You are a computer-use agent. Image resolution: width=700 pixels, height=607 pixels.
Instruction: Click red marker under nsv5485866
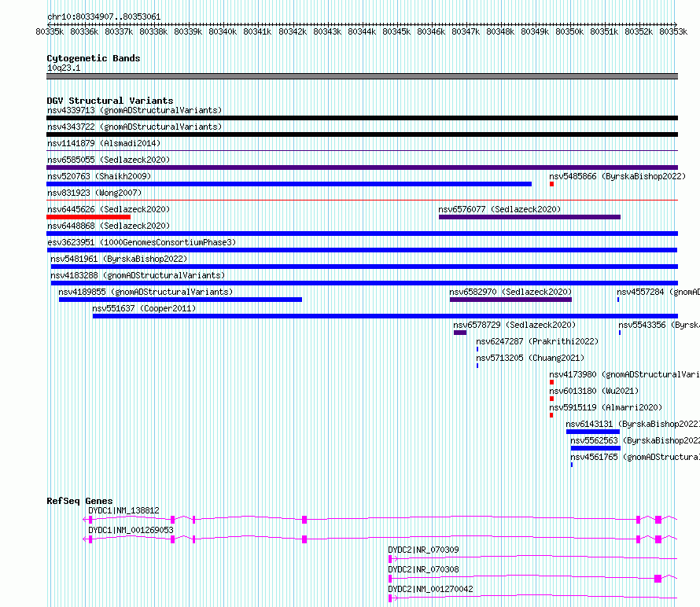tap(552, 184)
